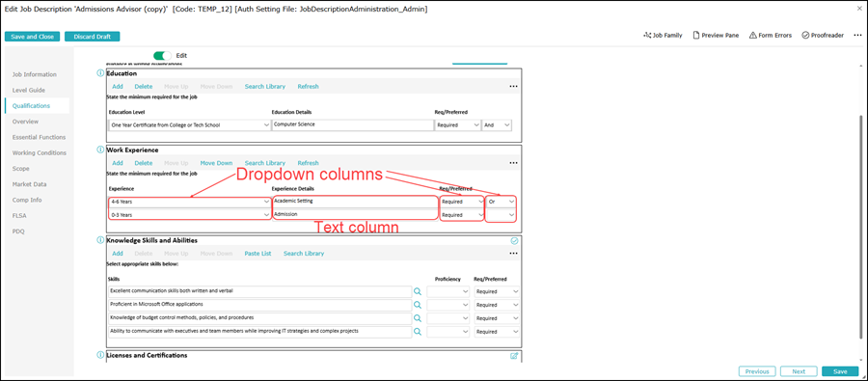Click checkmark icon in Knowledge Skills header
Image resolution: width=868 pixels, height=381 pixels.
point(514,241)
